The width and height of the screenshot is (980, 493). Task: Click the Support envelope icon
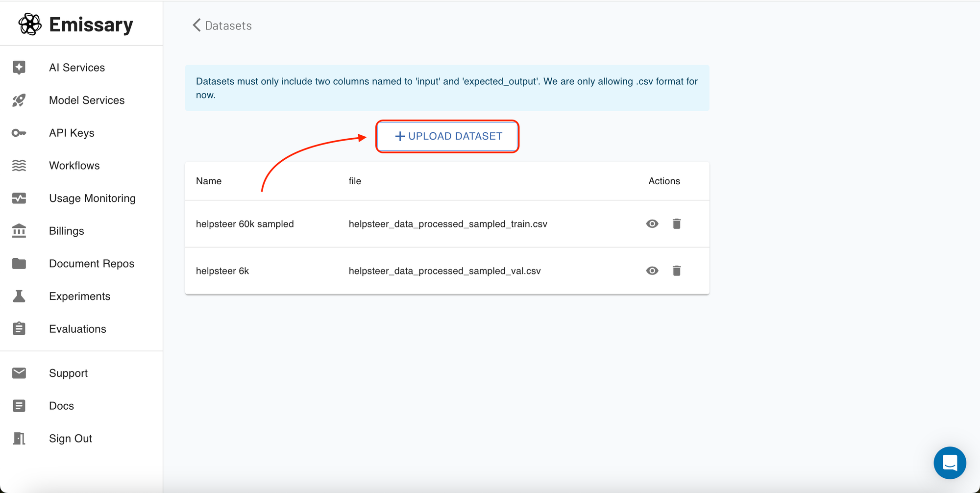coord(19,373)
